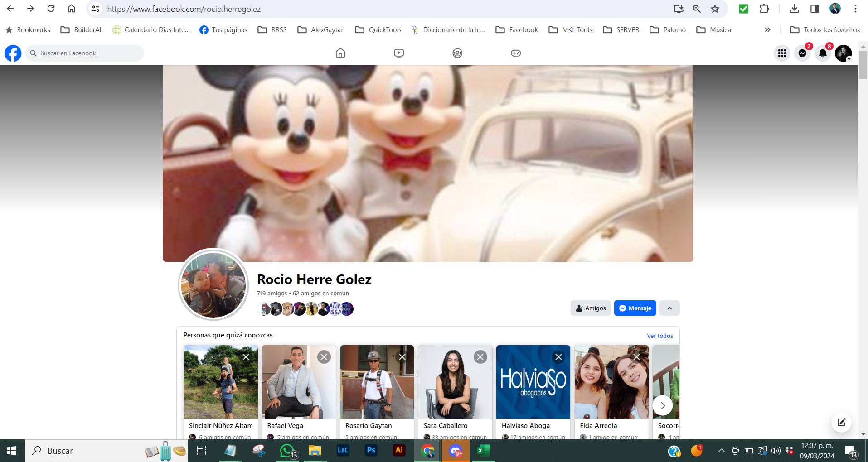The width and height of the screenshot is (868, 462).
Task: Open Rocio Herre Golez profile picture
Action: (213, 285)
